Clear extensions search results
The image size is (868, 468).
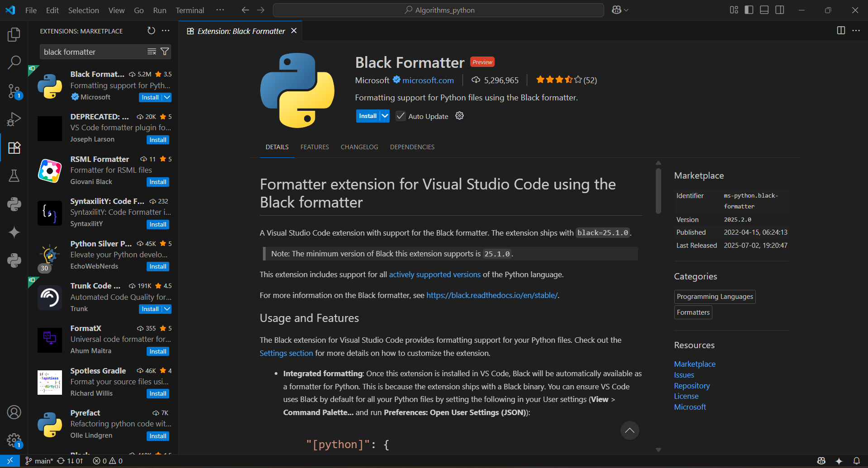[x=152, y=52]
